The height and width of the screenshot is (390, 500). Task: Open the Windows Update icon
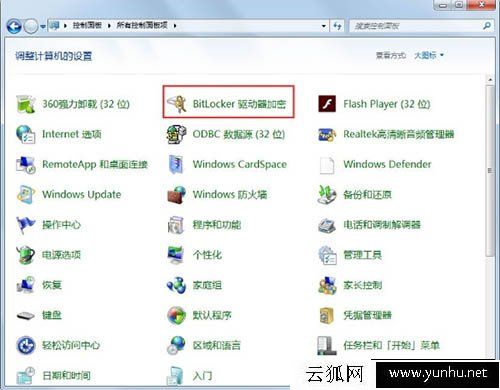(26, 194)
